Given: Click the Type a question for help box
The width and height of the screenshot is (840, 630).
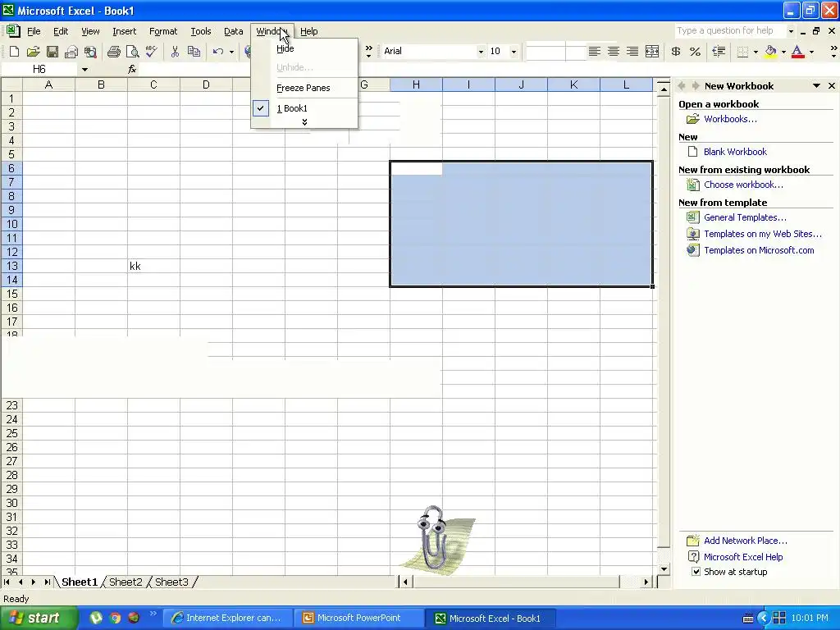Looking at the screenshot, I should click(x=730, y=30).
